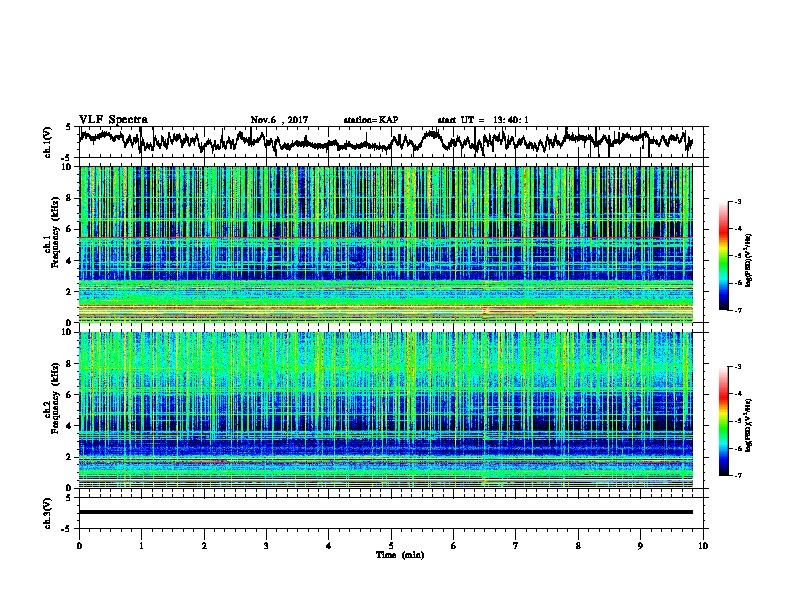Image resolution: width=792 pixels, height=612 pixels.
Task: Click time axis tick label "4"
Action: tap(329, 545)
